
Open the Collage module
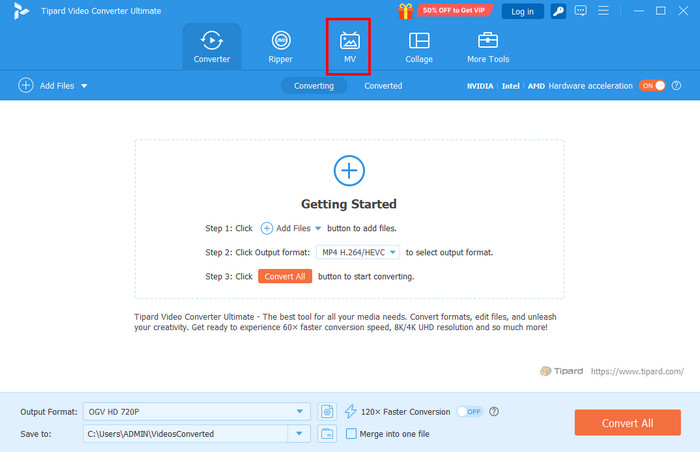[419, 47]
